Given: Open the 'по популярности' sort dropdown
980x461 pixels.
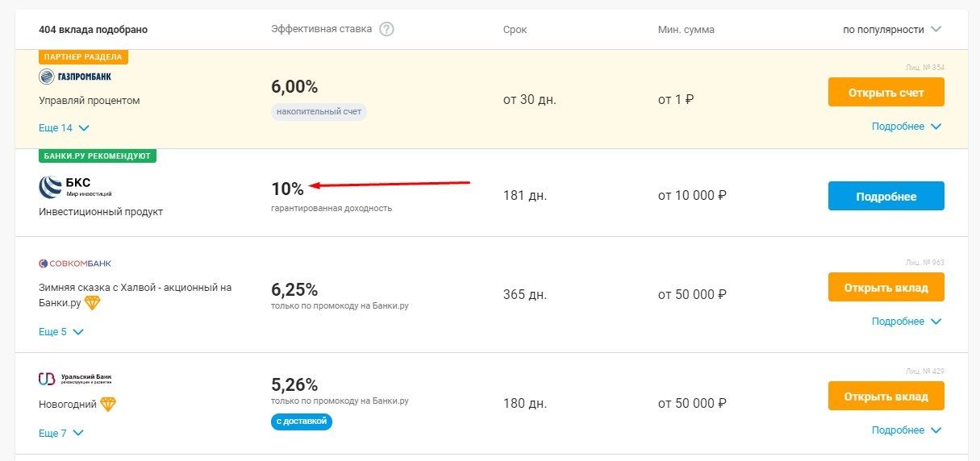Looking at the screenshot, I should click(892, 30).
